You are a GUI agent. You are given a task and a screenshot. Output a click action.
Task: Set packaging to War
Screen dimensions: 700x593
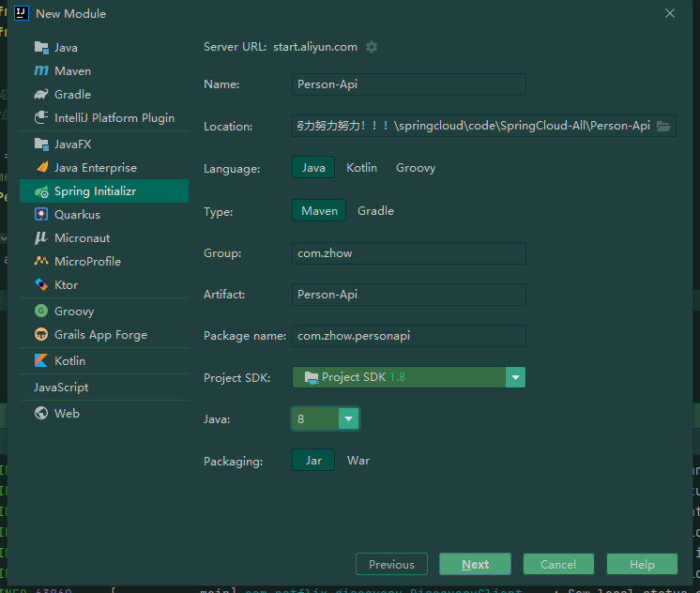coord(358,461)
